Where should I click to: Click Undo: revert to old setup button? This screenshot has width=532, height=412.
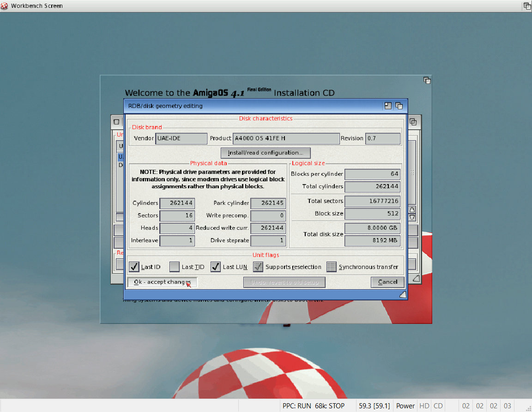[284, 282]
